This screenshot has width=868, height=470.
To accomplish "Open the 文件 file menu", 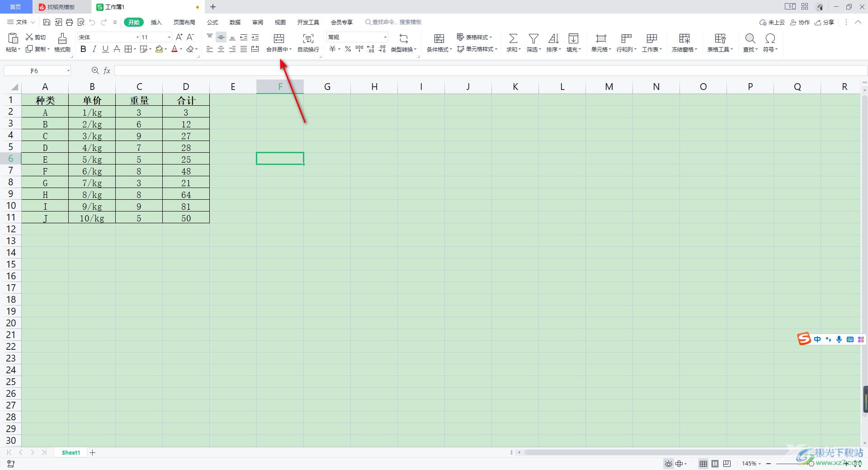I will click(21, 22).
